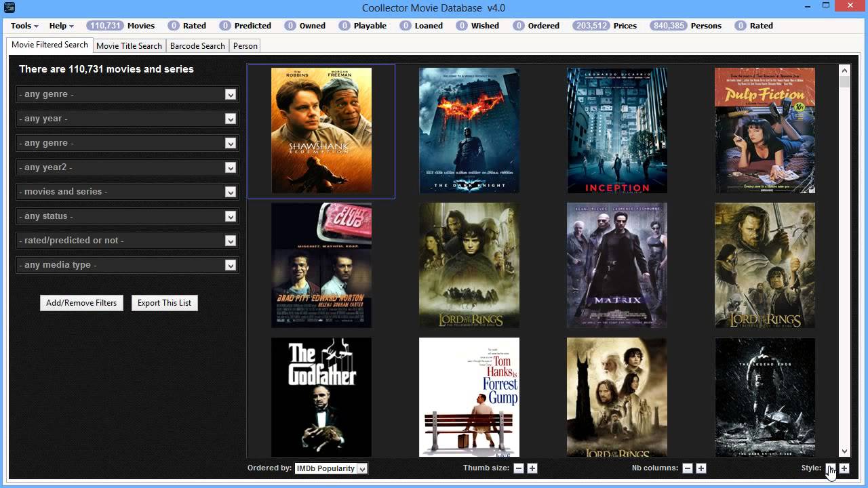Switch to Movie Title Search tab
The image size is (868, 488).
(129, 46)
